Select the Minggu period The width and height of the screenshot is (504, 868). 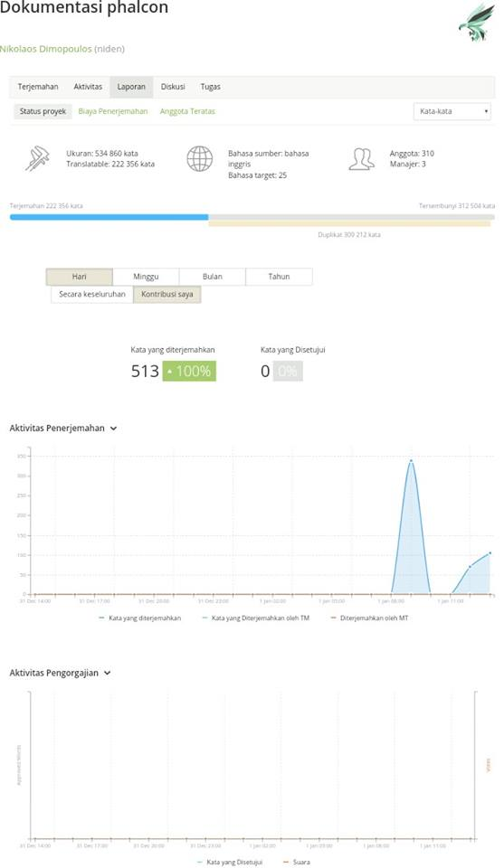[146, 277]
